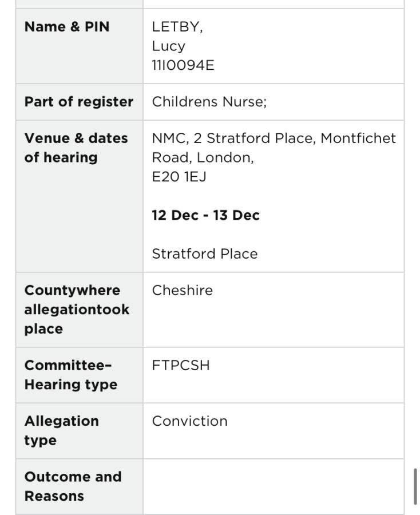This screenshot has width=420, height=515.
Task: Select the FTPCSH hearing type value
Action: click(x=181, y=366)
